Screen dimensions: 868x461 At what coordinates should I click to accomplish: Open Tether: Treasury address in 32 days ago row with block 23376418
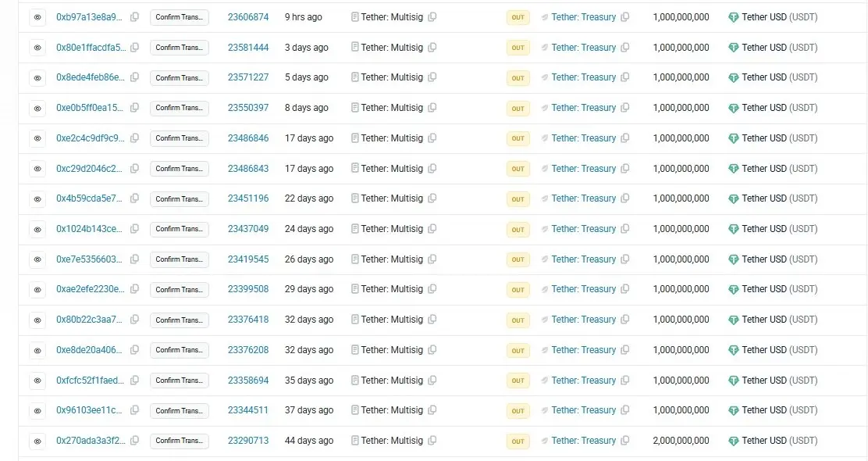tap(583, 320)
